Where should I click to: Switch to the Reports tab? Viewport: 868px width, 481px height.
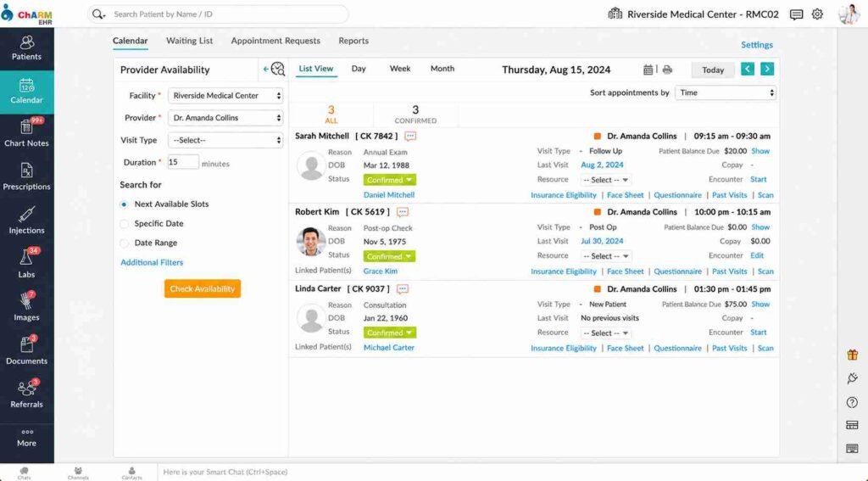(x=353, y=41)
